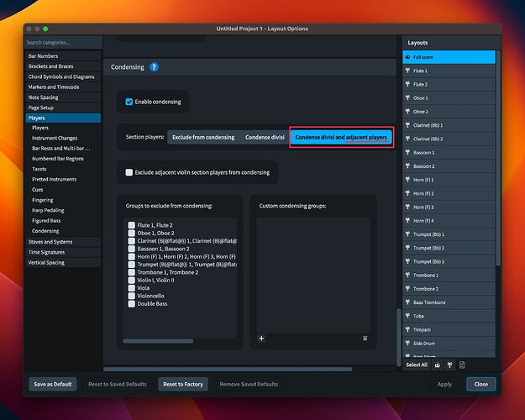Screen dimensions: 525x420
Task: Check the Bassoon 1, Bassoon 2 group box
Action: 132,249
